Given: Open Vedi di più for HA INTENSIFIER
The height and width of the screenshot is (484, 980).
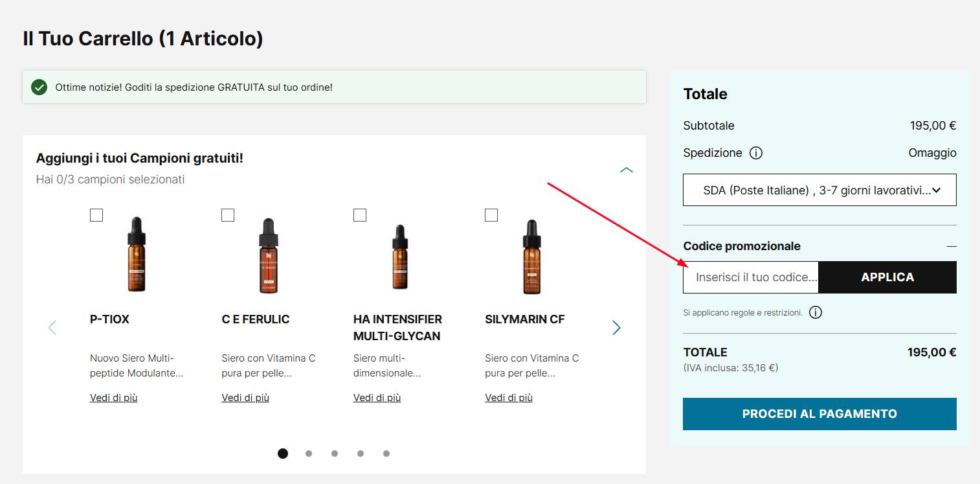Looking at the screenshot, I should pyautogui.click(x=377, y=398).
